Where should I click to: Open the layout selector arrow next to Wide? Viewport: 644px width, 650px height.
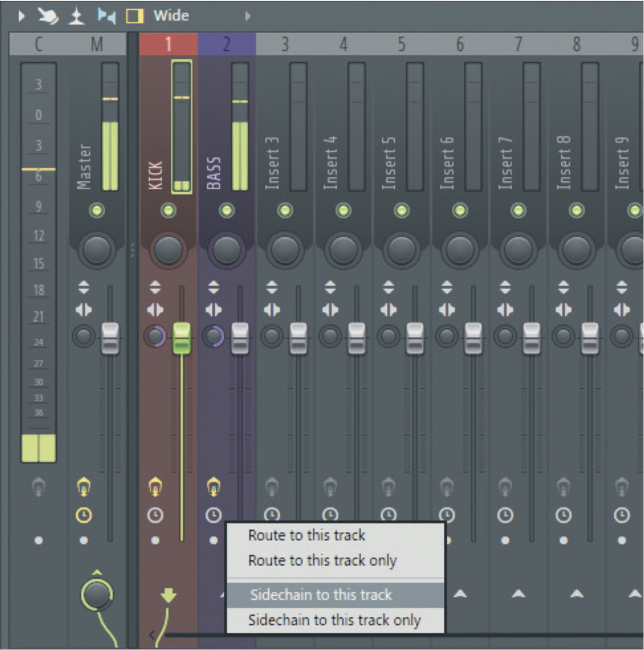[247, 16]
